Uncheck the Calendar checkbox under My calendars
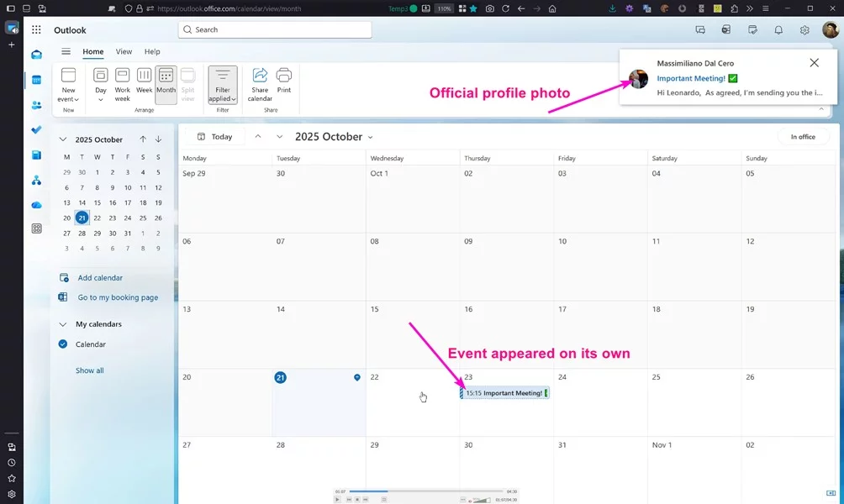This screenshot has height=504, width=844. (x=63, y=344)
